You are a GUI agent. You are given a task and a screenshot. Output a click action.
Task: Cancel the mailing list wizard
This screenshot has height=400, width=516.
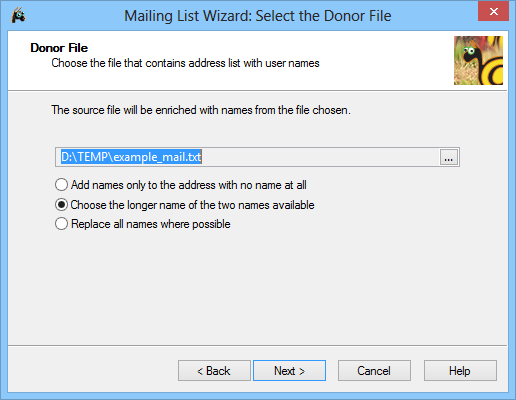pyautogui.click(x=374, y=370)
